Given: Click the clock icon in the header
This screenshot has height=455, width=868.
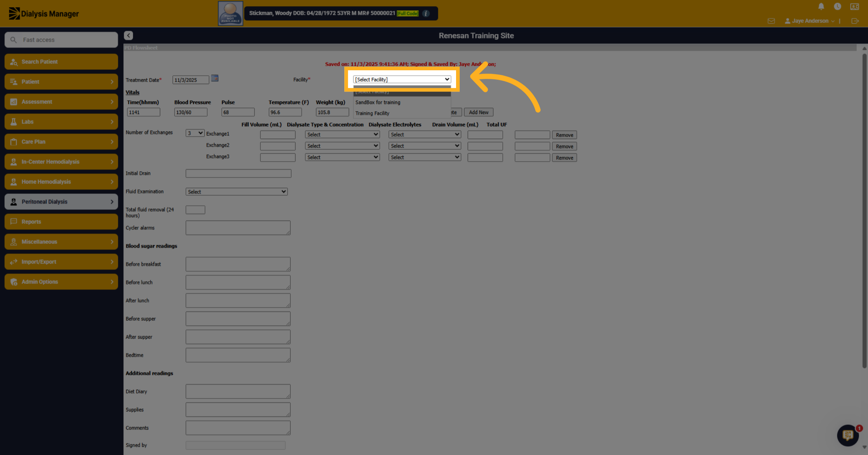Looking at the screenshot, I should [837, 7].
